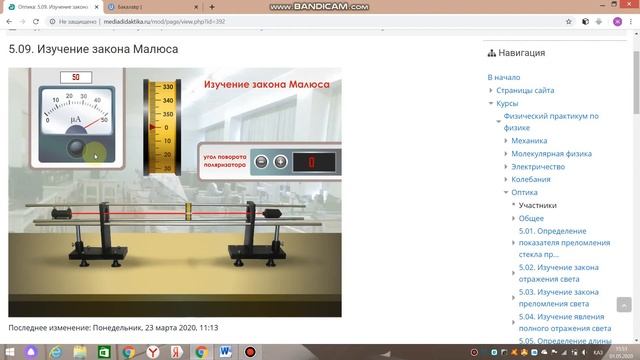640x360 pixels.
Task: Expand the Электричество section
Action: (506, 167)
